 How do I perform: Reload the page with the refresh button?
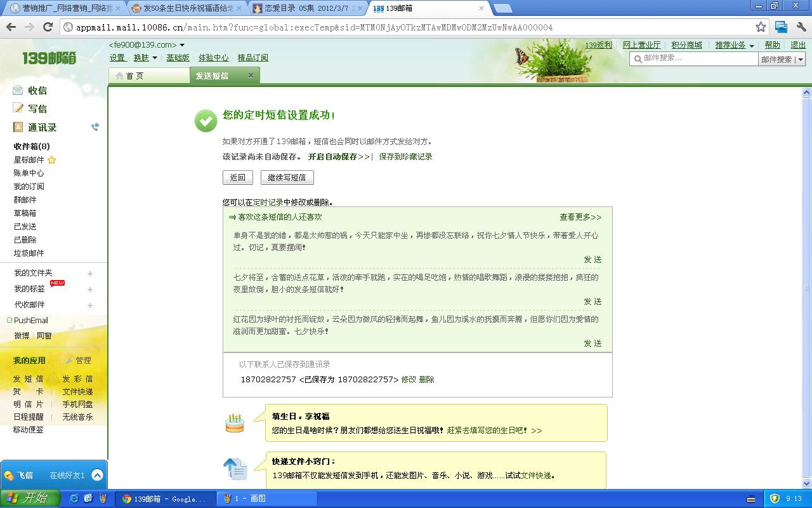coord(48,27)
